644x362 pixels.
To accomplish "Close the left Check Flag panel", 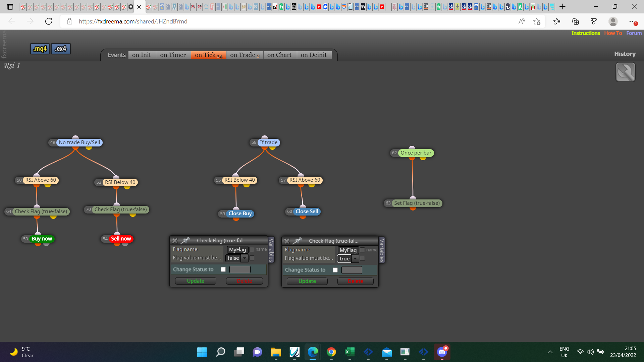I will pos(175,241).
